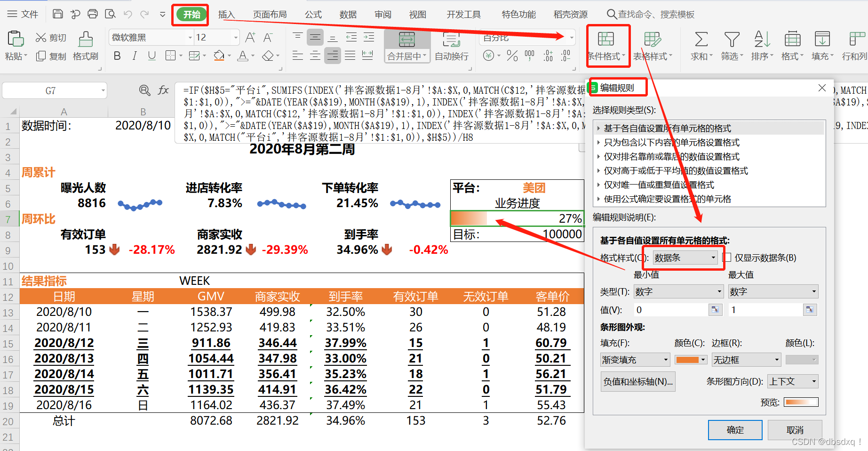Click the 排序 sort icon
868x451 pixels.
762,40
